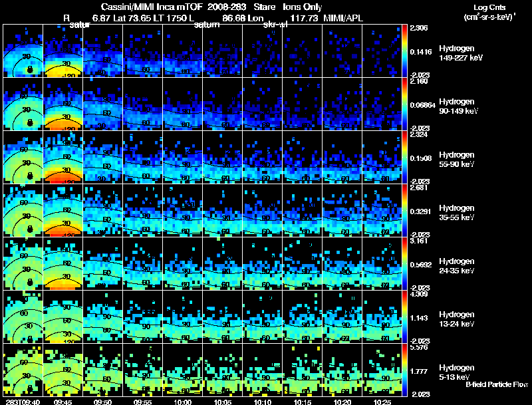Click the colorbar maximum value '4.309'
The height and width of the screenshot is (405, 532).
click(419, 294)
